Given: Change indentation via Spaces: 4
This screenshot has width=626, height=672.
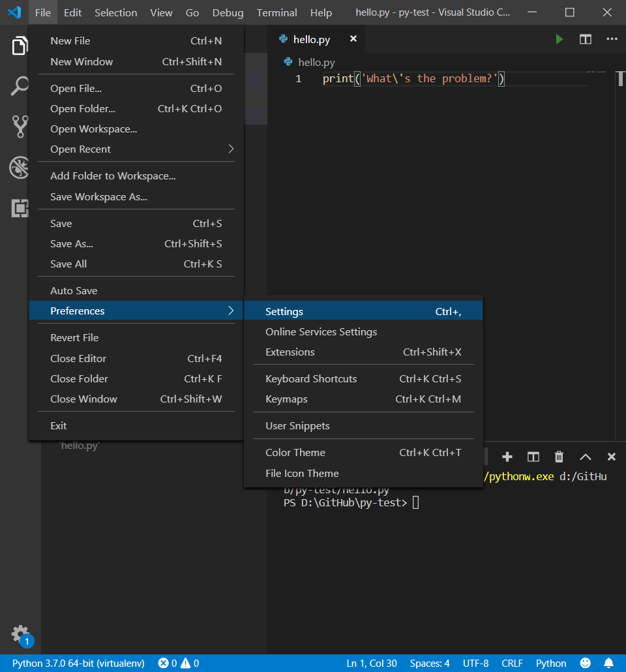Looking at the screenshot, I should (430, 663).
